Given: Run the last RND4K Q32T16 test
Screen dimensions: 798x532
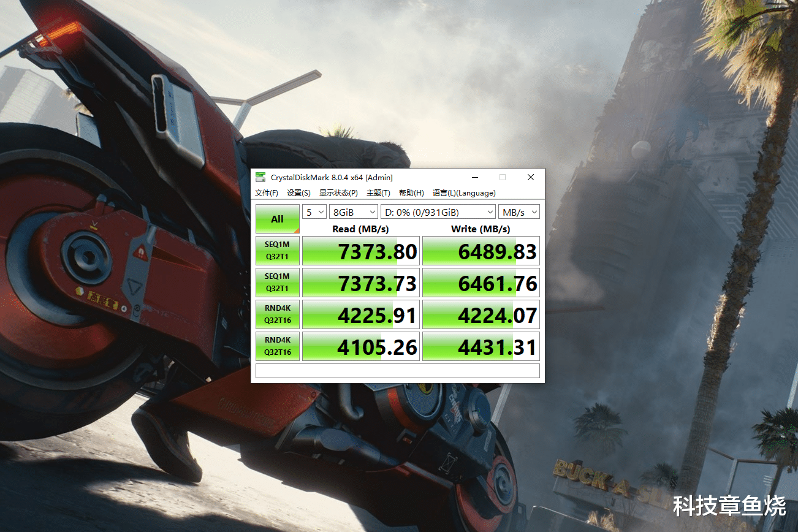Looking at the screenshot, I should (x=277, y=346).
